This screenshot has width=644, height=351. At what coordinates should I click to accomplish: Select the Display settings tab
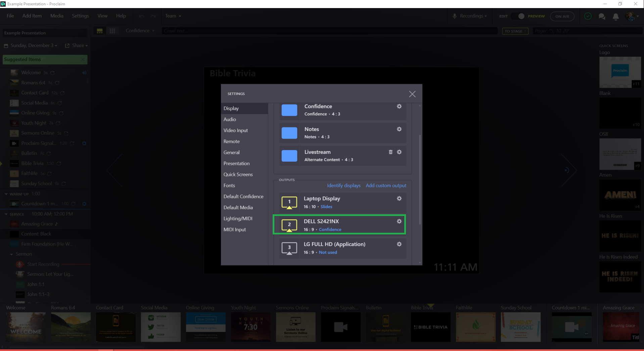(x=244, y=108)
